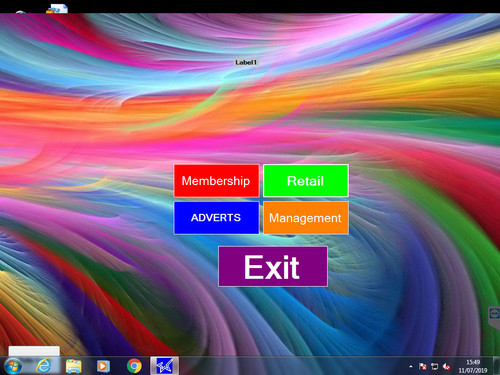Viewport: 500px width, 375px height.
Task: Open Windows Explorer folder icon in taskbar
Action: 73,366
